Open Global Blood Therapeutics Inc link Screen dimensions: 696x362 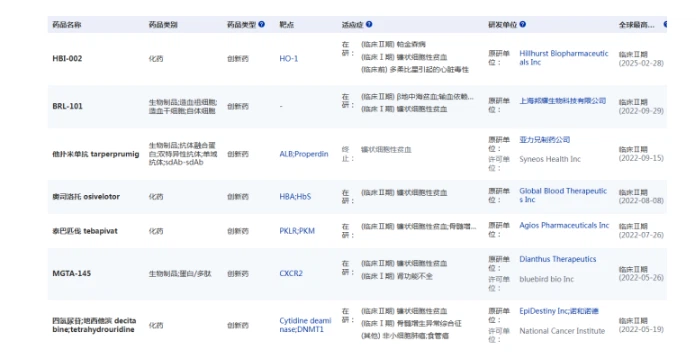pyautogui.click(x=563, y=195)
